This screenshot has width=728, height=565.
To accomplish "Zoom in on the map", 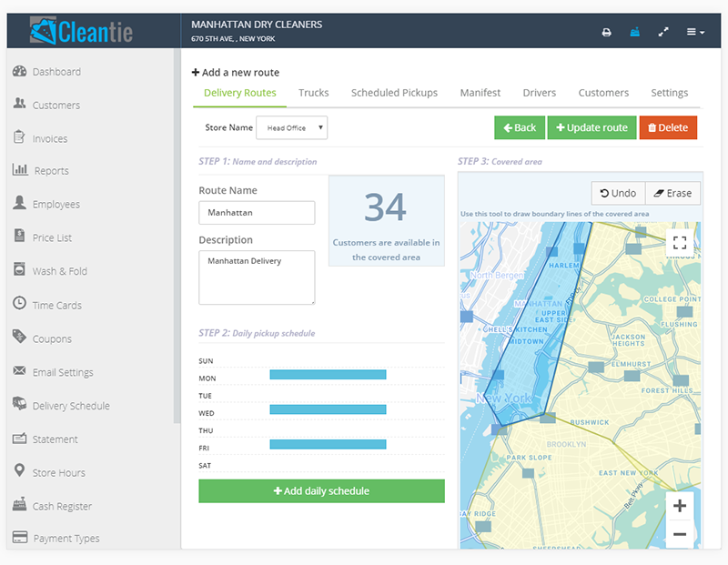I will [x=679, y=506].
